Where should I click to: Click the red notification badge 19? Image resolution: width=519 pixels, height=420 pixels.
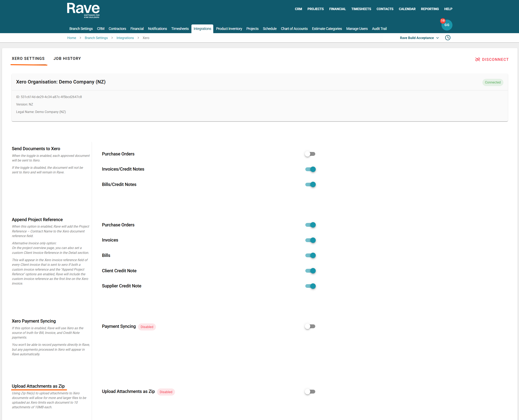pyautogui.click(x=443, y=21)
